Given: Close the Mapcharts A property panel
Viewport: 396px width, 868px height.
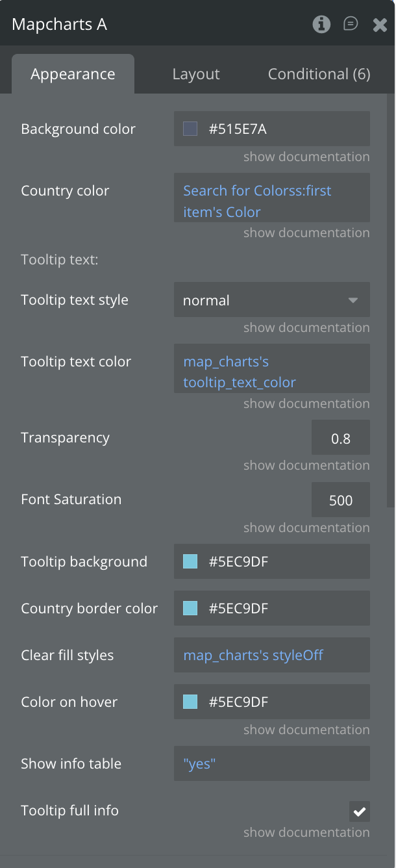Looking at the screenshot, I should 380,25.
